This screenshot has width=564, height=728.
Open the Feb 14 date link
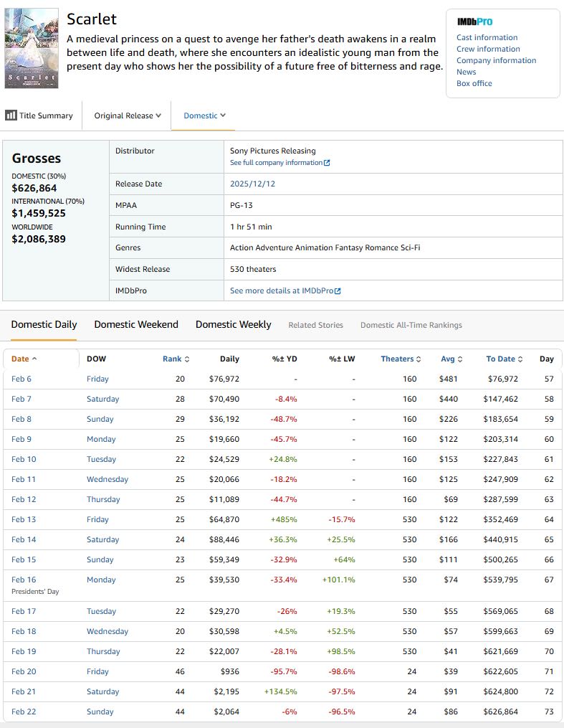[x=21, y=539]
